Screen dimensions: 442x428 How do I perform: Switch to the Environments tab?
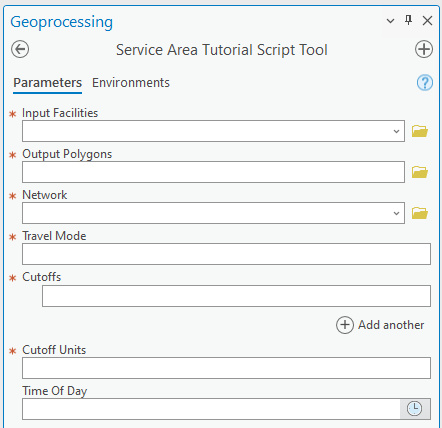pos(131,83)
